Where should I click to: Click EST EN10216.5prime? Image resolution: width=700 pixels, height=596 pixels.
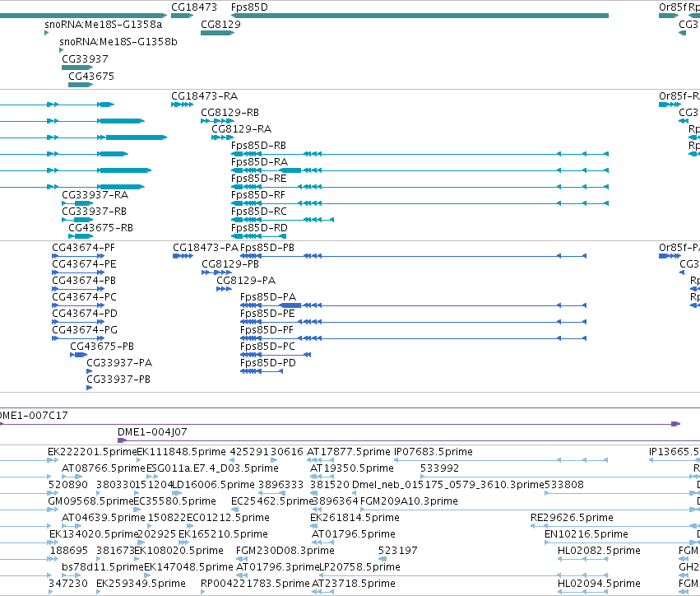586,534
